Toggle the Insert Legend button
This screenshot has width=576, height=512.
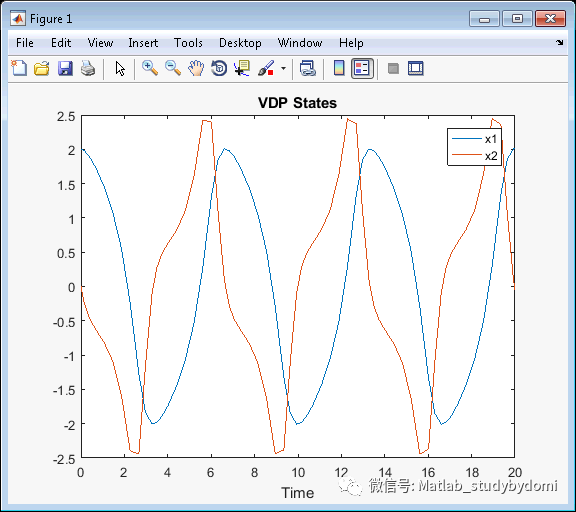click(362, 68)
